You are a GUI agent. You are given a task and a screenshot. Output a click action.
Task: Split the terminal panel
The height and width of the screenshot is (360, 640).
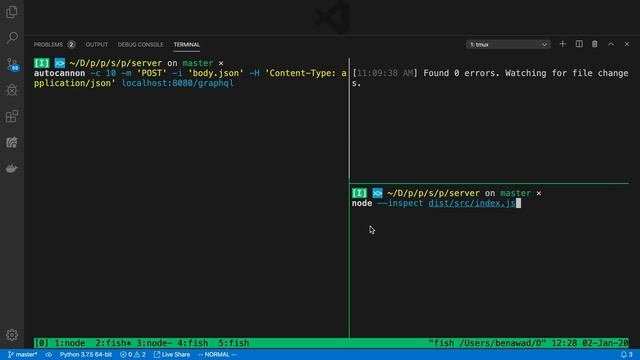click(x=579, y=44)
